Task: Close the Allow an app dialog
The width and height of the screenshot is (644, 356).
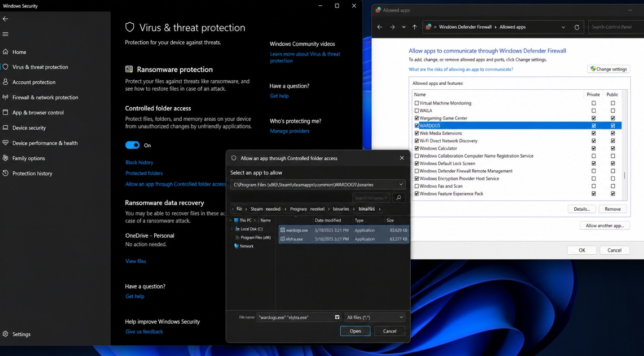Action: tap(402, 158)
